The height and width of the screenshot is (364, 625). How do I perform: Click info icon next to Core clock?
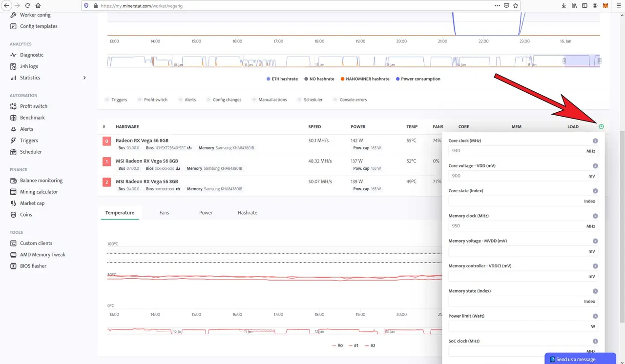tap(595, 141)
